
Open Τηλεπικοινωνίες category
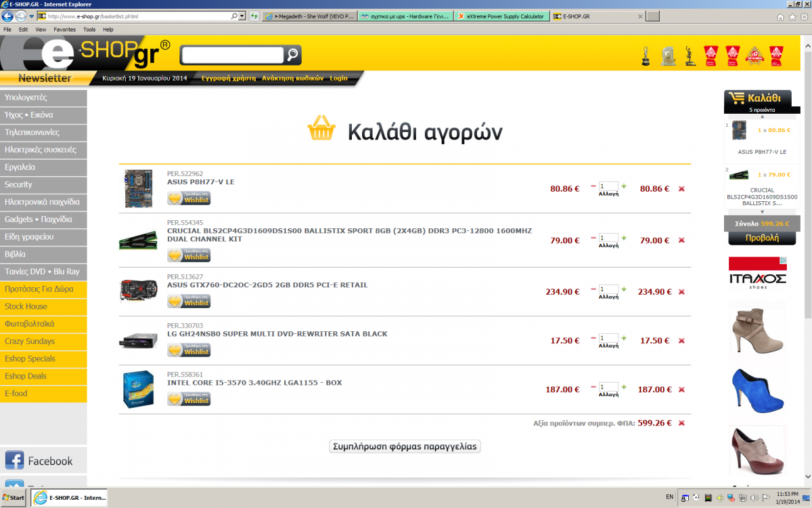[x=43, y=133]
